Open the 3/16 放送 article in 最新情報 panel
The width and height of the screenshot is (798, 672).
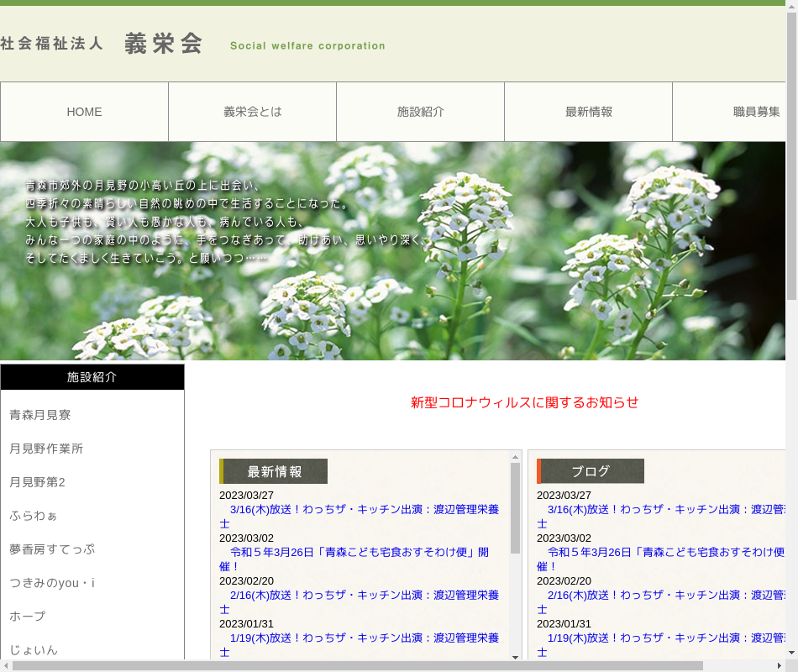(361, 510)
